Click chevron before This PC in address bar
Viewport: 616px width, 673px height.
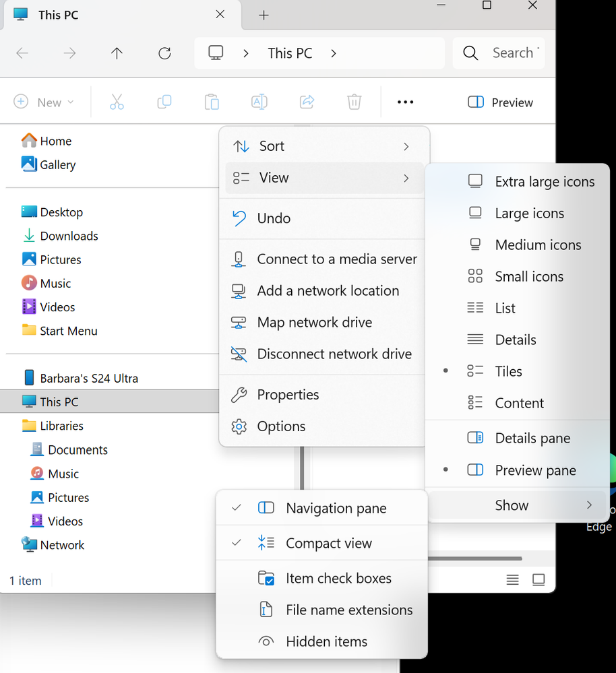click(x=245, y=53)
